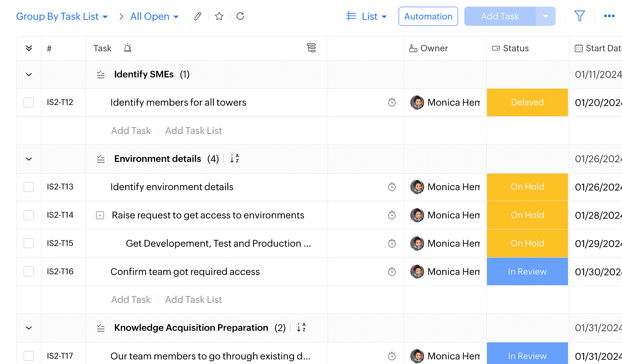622x364 pixels.
Task: Open the filter funnel icon
Action: tap(580, 16)
